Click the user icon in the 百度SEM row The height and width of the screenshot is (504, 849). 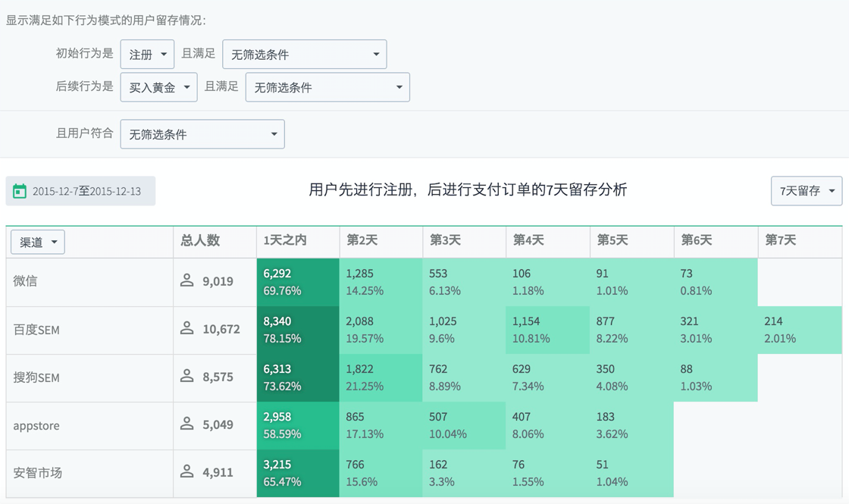pos(186,329)
